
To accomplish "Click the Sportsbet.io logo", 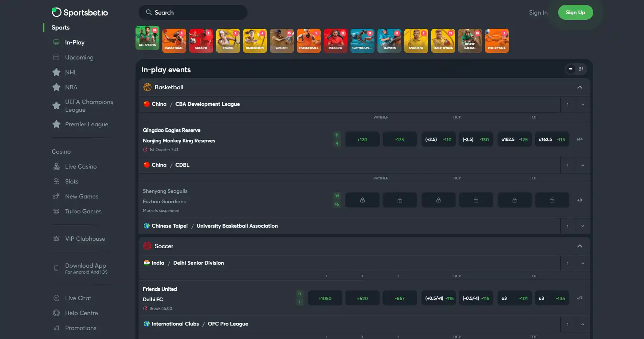I will [x=80, y=12].
